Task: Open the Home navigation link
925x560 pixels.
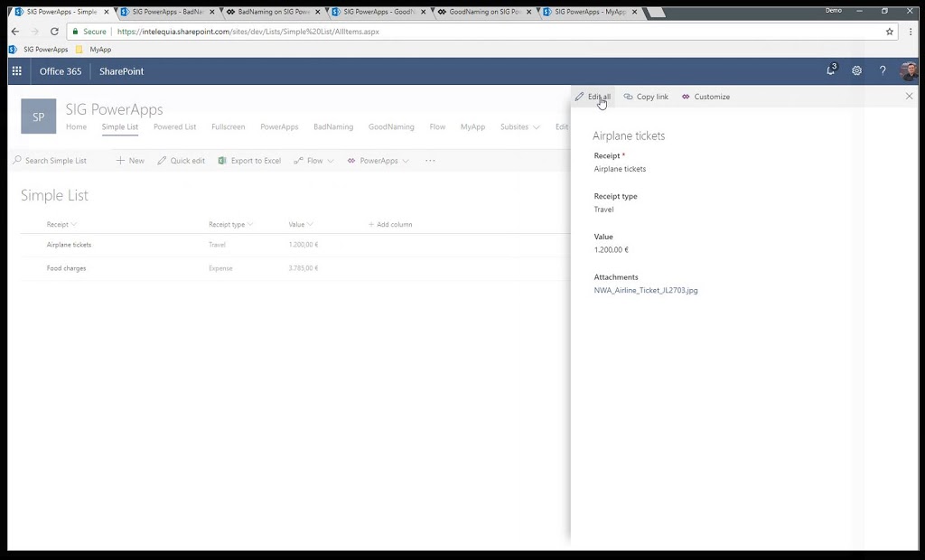Action: 76,126
